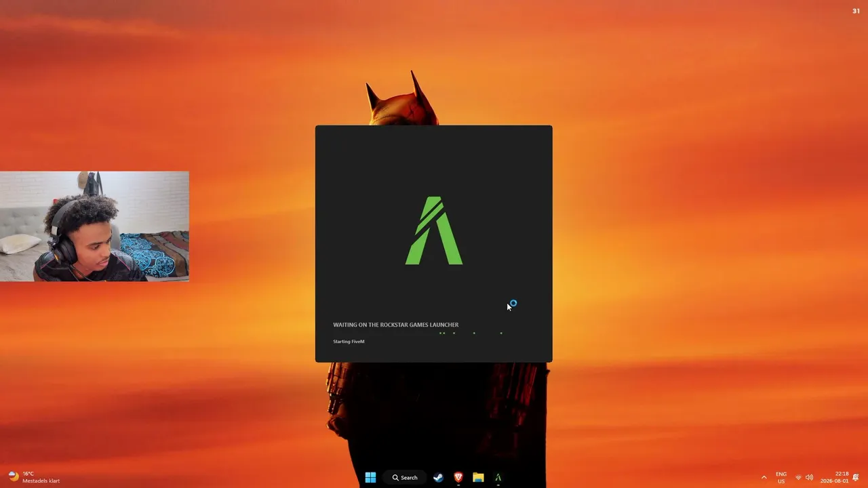This screenshot has height=488, width=868.
Task: Click the green FiveM logo in the splash window
Action: [434, 230]
